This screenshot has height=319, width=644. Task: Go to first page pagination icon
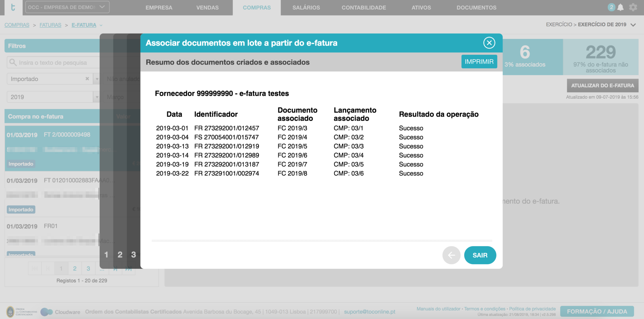(35, 268)
